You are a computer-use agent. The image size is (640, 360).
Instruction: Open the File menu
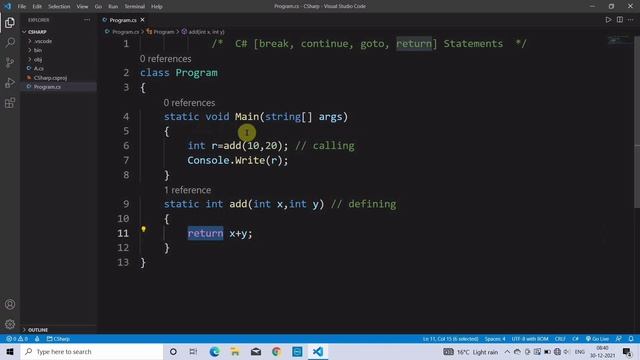tap(22, 6)
